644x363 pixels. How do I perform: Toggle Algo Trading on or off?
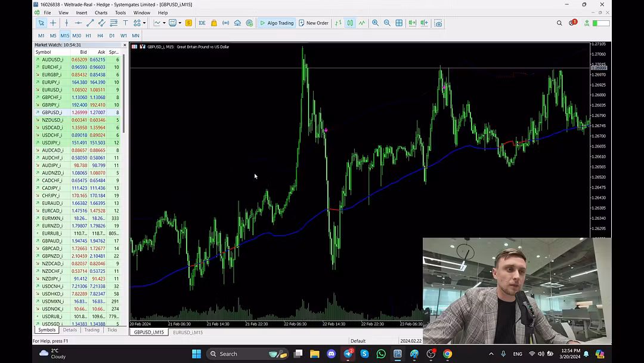point(277,23)
